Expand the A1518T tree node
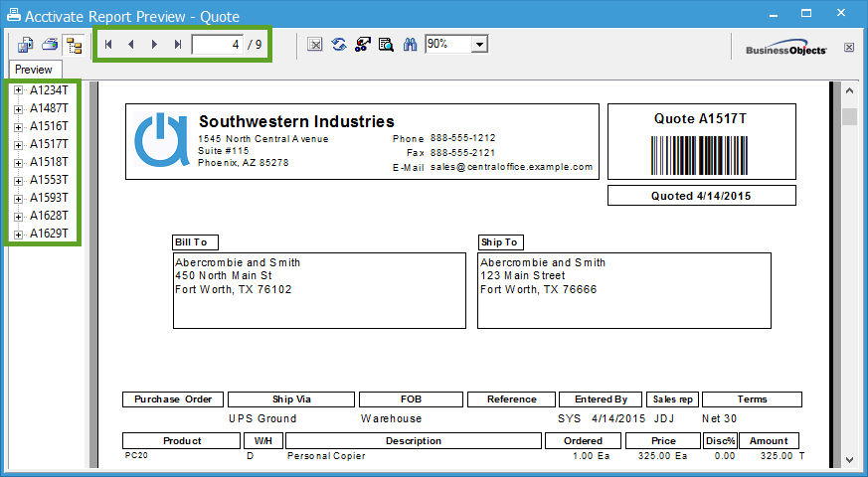Screen dimensions: 868x477 point(18,162)
